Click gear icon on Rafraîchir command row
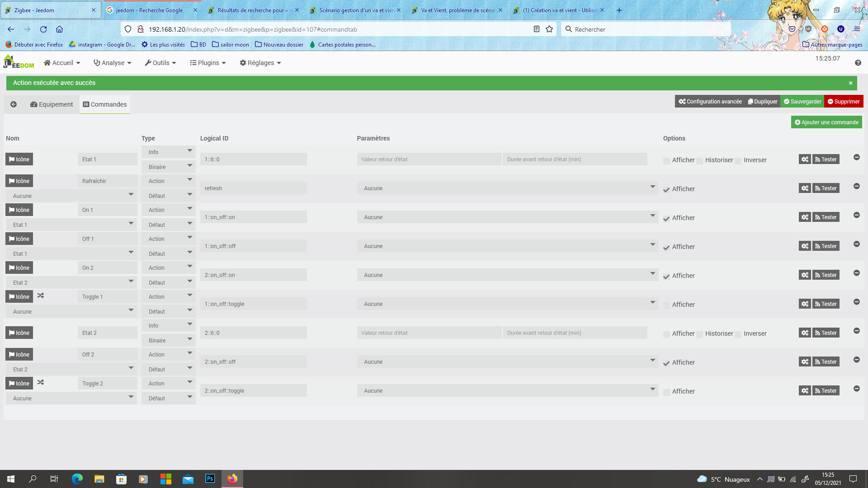Image resolution: width=868 pixels, height=488 pixels. point(805,188)
